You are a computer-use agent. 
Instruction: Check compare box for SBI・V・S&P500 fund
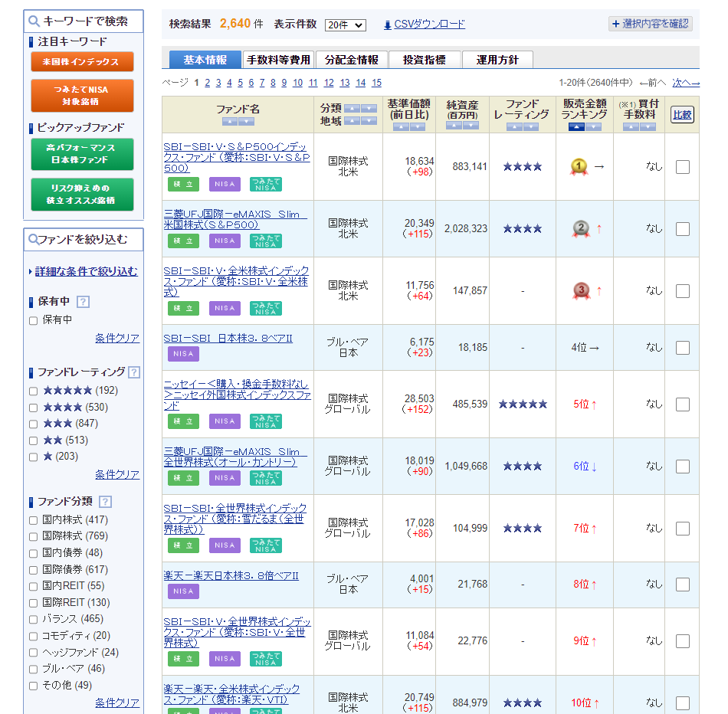click(x=683, y=167)
